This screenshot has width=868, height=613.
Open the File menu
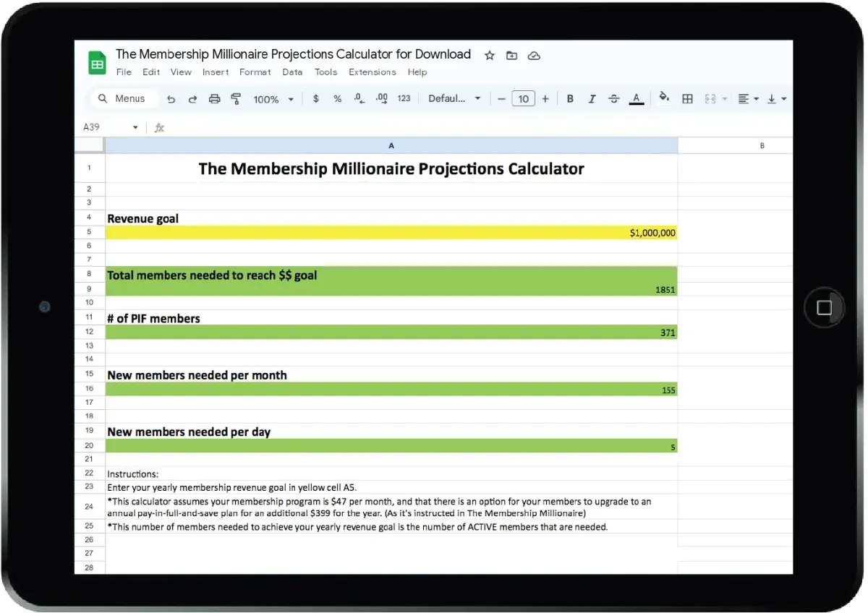coord(124,72)
